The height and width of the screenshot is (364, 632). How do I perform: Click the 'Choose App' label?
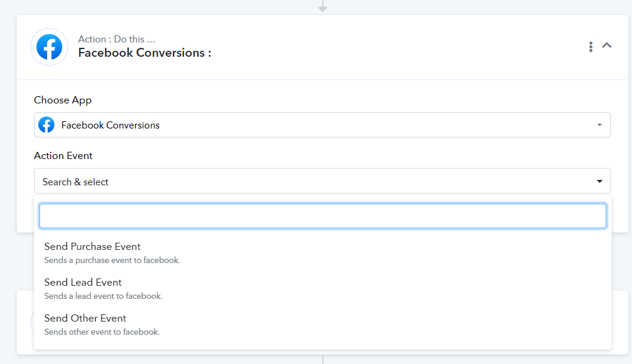click(63, 100)
